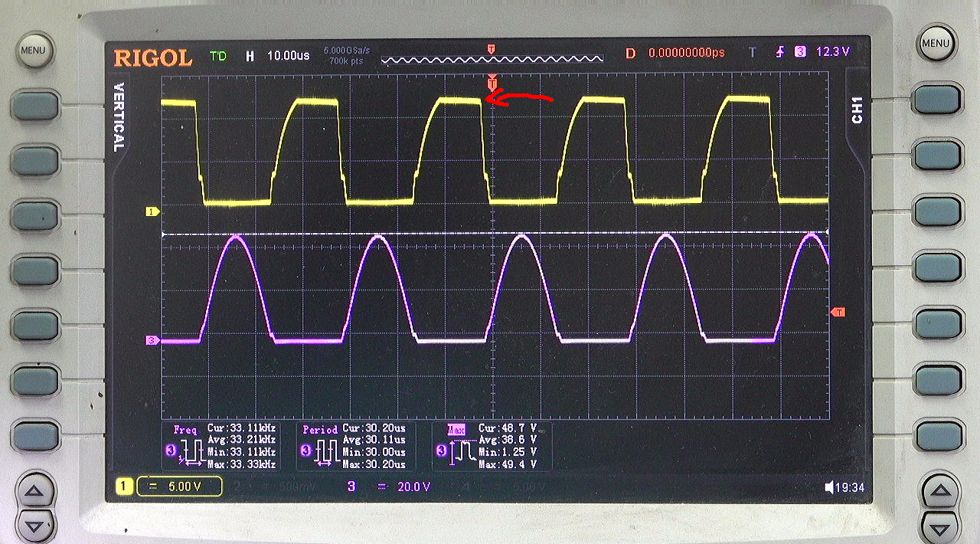Select the highlighted Max measurement label

tap(456, 430)
